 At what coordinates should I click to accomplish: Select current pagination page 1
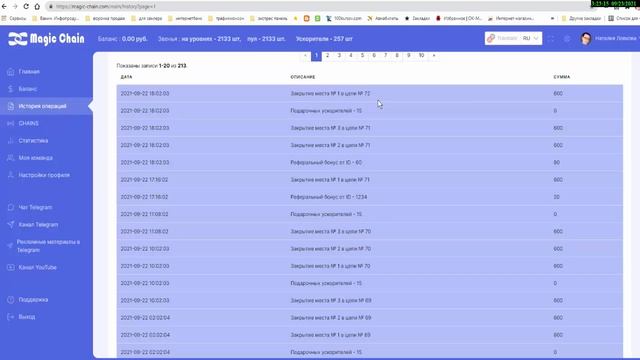click(316, 56)
